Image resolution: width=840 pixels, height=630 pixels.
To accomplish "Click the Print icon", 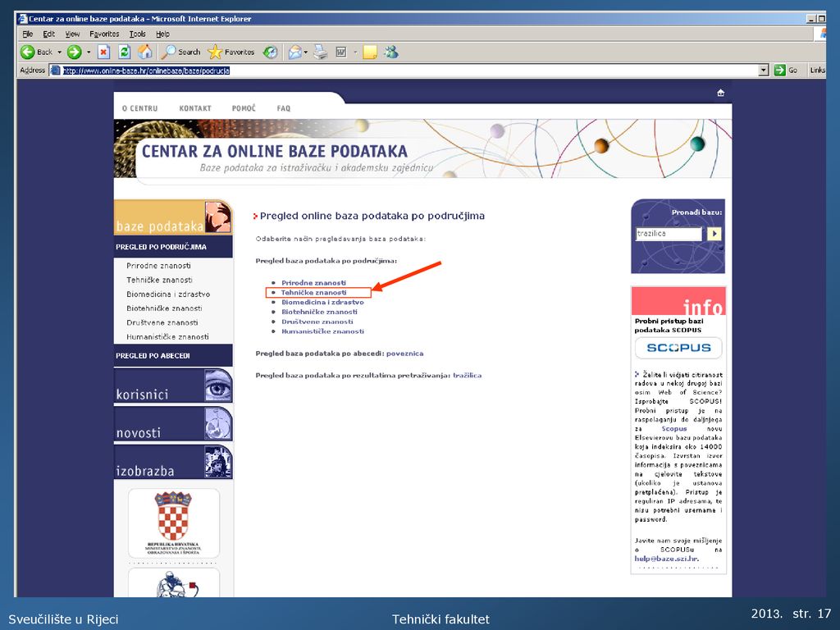I will pos(321,52).
